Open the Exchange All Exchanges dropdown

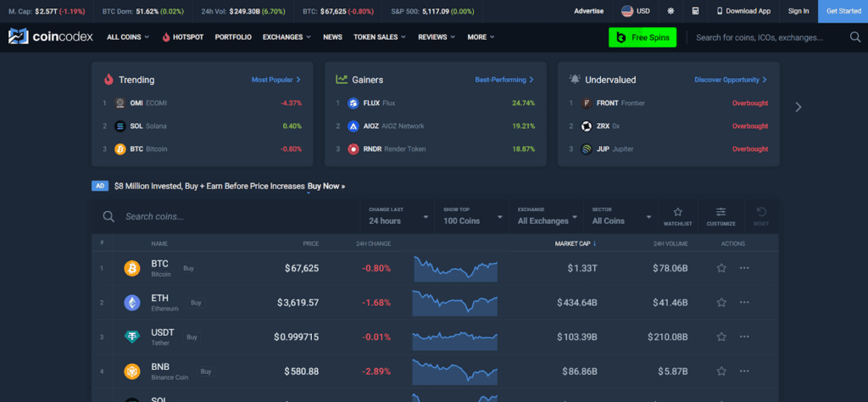[547, 216]
